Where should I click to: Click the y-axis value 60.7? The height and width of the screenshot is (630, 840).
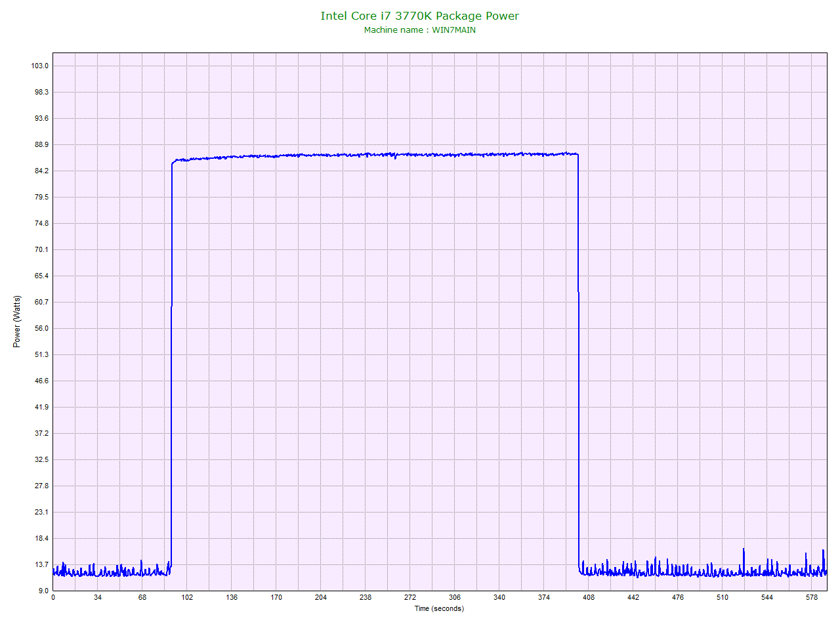[x=42, y=302]
